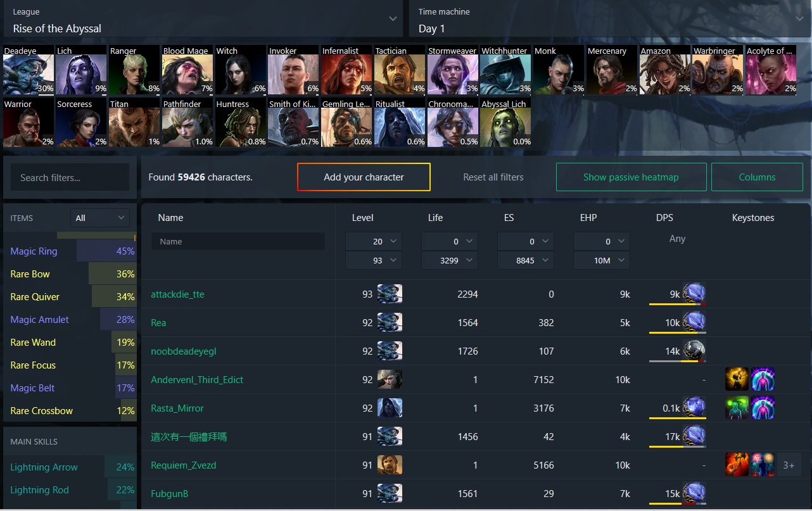Sort by the DPS column header
The image size is (812, 511).
click(x=664, y=218)
